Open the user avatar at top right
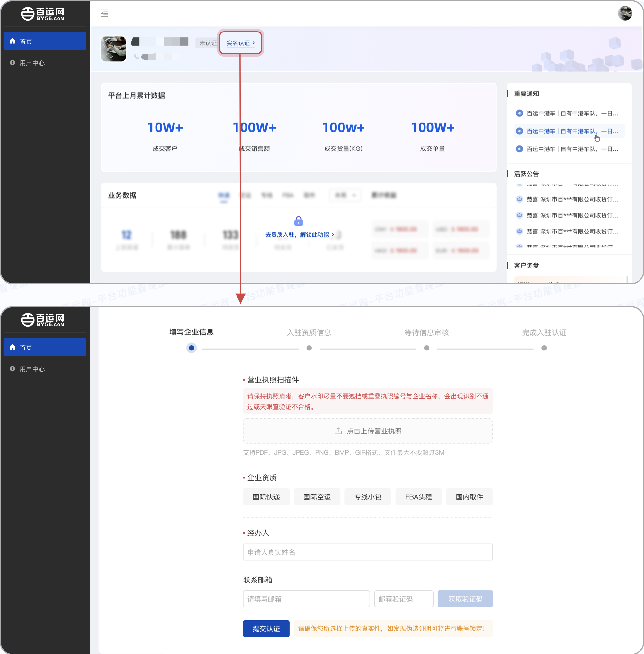The image size is (644, 654). click(624, 14)
